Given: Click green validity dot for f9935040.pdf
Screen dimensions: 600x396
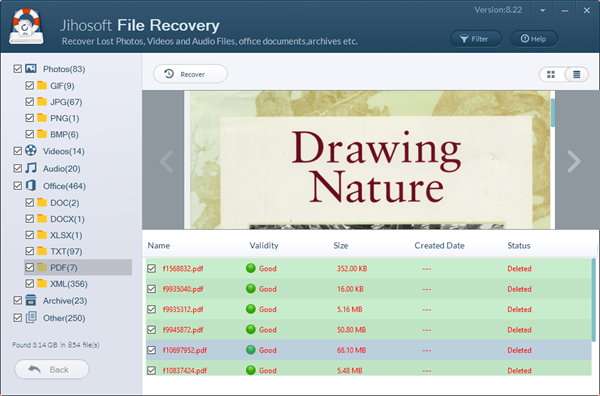Looking at the screenshot, I should (x=251, y=288).
